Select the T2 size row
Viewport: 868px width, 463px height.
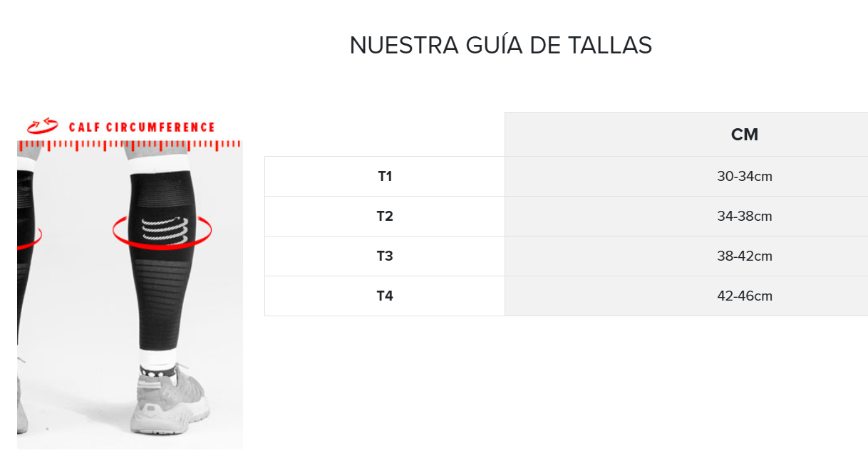pos(385,217)
